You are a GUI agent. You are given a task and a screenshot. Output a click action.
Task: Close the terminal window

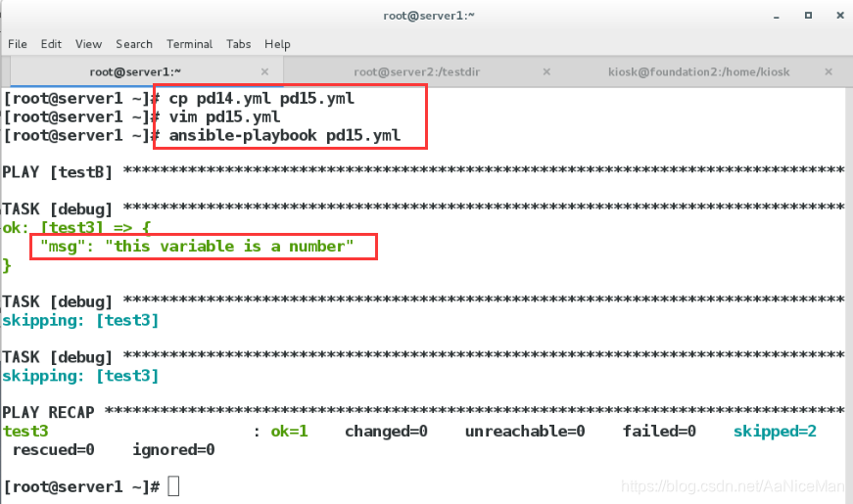[x=840, y=16]
